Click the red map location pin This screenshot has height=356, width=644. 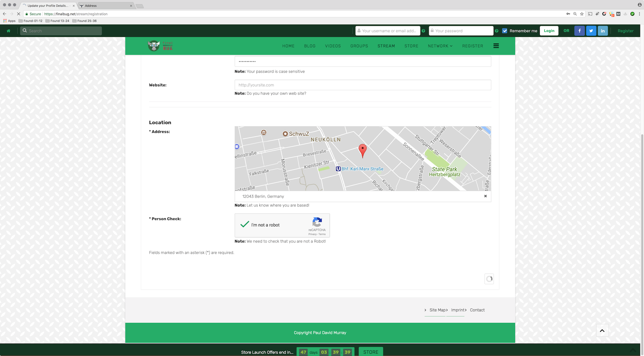(362, 150)
